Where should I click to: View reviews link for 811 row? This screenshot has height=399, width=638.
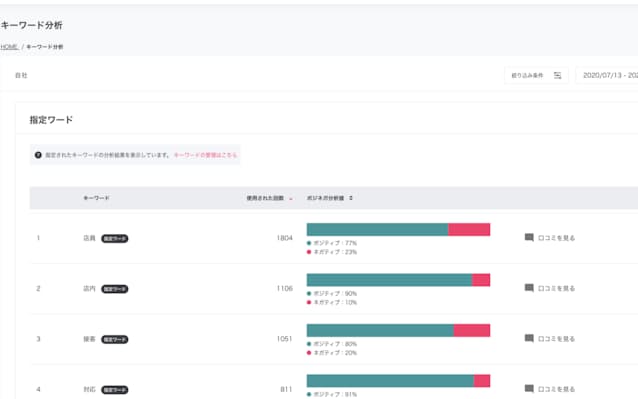[x=556, y=389]
